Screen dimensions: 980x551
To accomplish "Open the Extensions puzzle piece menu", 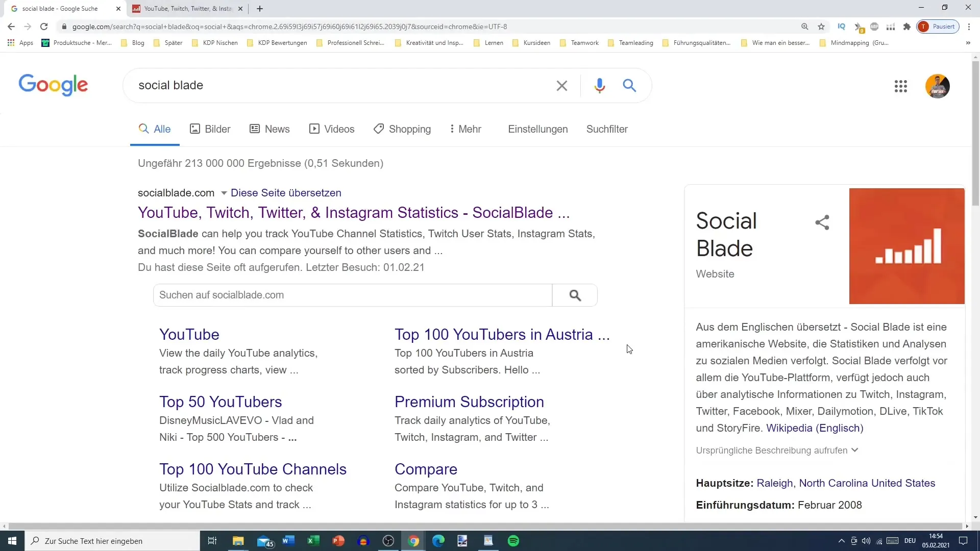I will point(907,27).
